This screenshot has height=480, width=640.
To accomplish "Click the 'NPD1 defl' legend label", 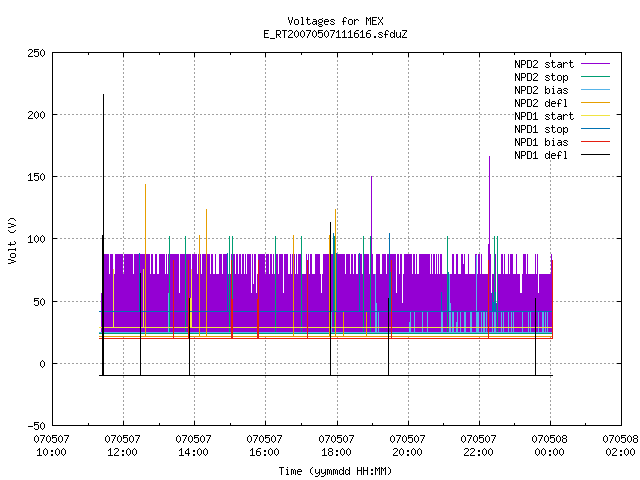I will click(541, 156).
